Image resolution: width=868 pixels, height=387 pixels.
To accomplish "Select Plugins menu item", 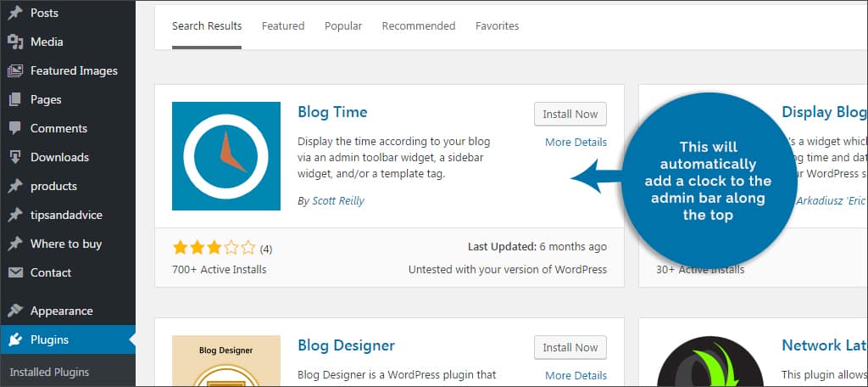I will coord(68,339).
